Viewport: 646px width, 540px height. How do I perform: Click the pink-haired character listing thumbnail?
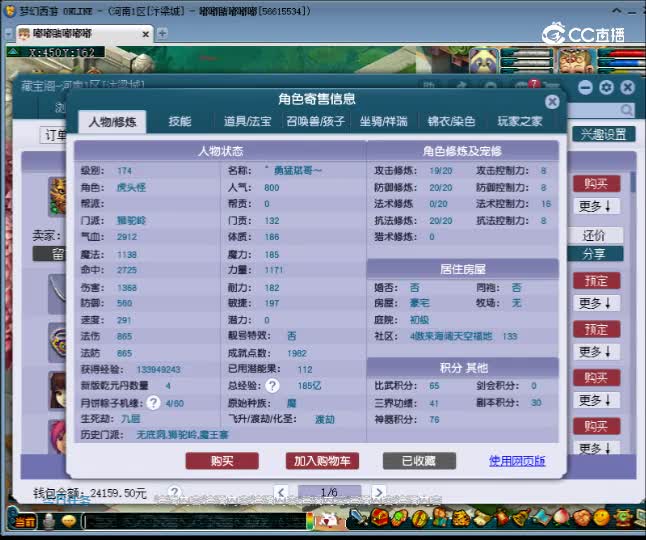pyautogui.click(x=57, y=437)
